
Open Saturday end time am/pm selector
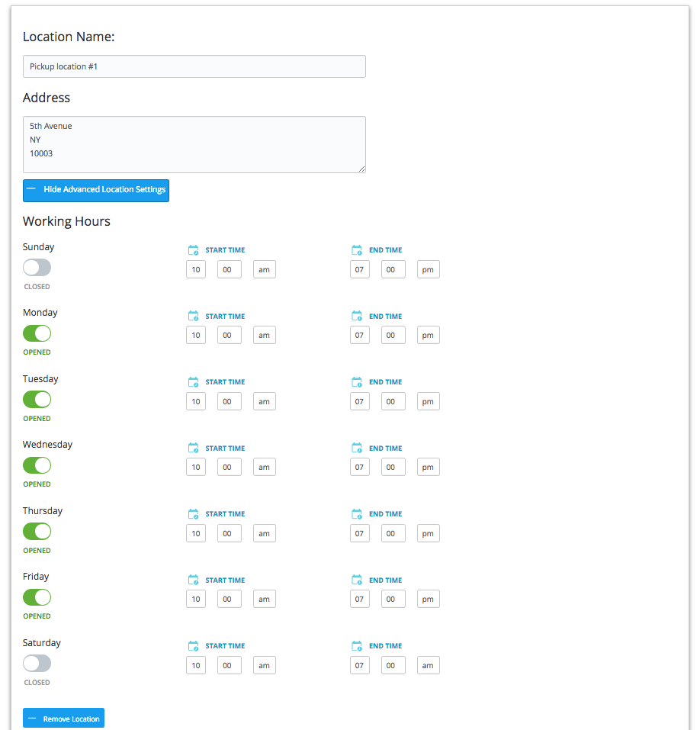click(x=429, y=665)
